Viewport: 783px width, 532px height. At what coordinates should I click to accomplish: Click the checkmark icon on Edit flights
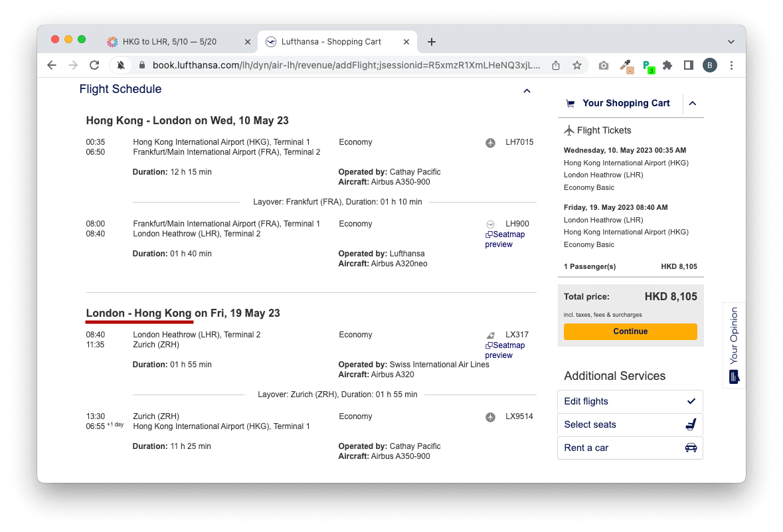pyautogui.click(x=691, y=401)
